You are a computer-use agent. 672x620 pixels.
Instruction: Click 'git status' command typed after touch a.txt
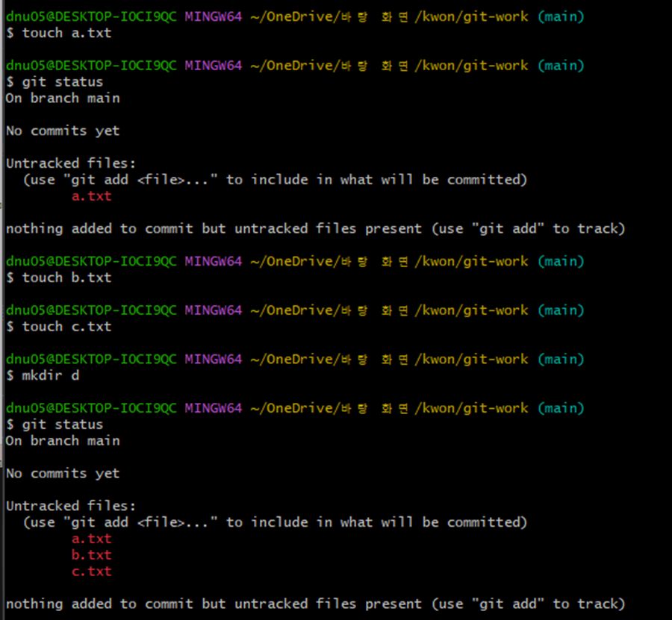pos(55,82)
